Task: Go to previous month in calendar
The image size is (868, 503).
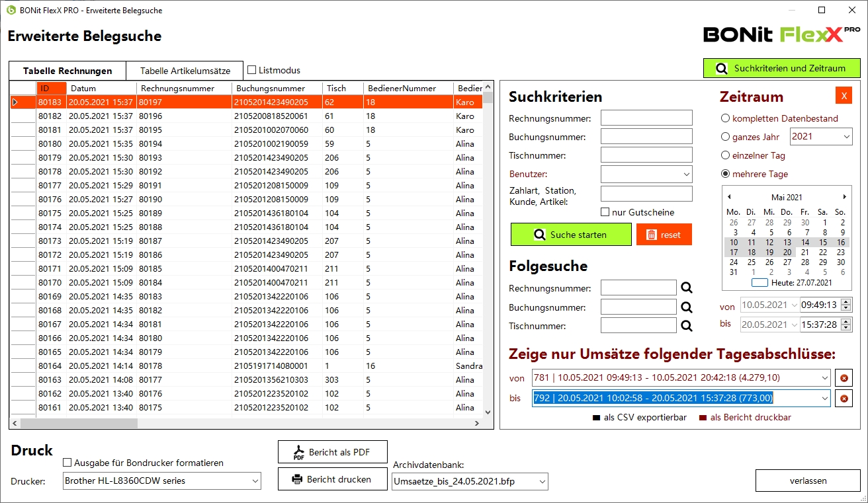Action: [729, 197]
